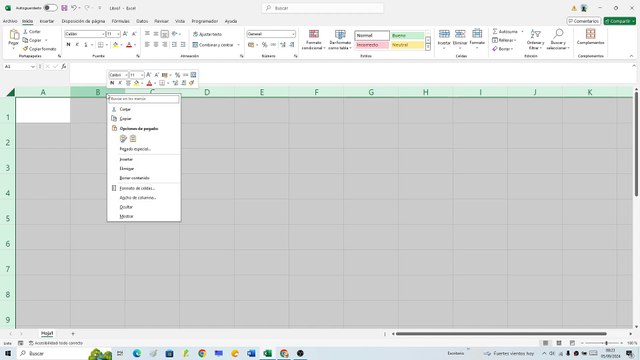Toggle middle vertical alignment in ribbon
This screenshot has height=360, width=640.
coord(156,34)
